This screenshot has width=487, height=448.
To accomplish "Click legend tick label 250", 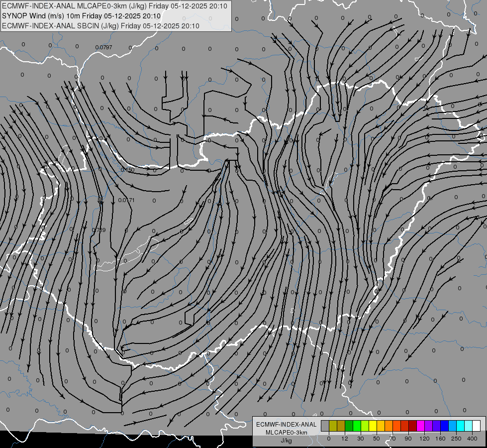I will point(456,439).
